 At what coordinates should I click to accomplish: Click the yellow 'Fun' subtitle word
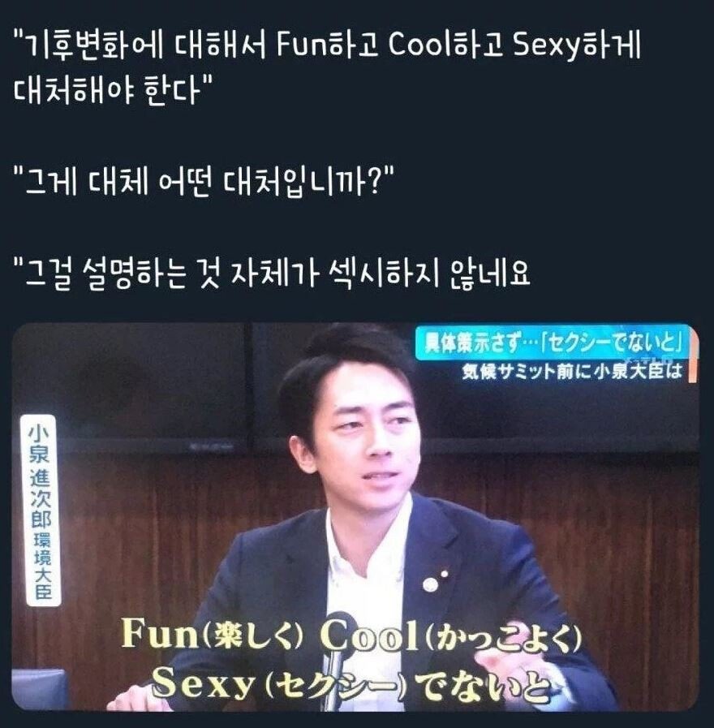point(159,635)
